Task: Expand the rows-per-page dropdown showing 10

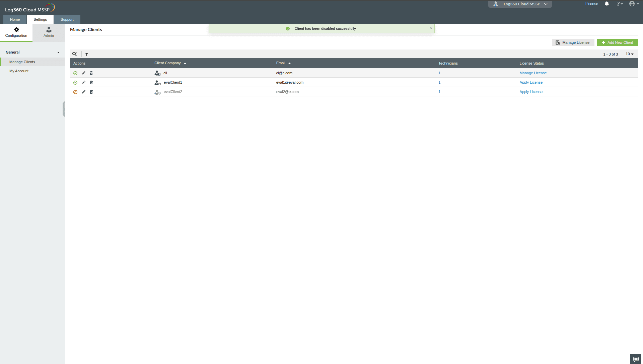Action: (629, 54)
